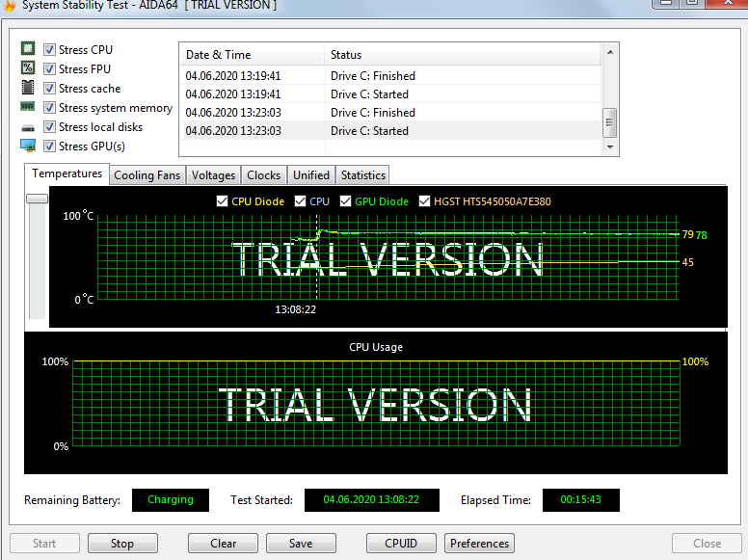Click the log scrollbar thumb
748x560 pixels.
pyautogui.click(x=610, y=122)
